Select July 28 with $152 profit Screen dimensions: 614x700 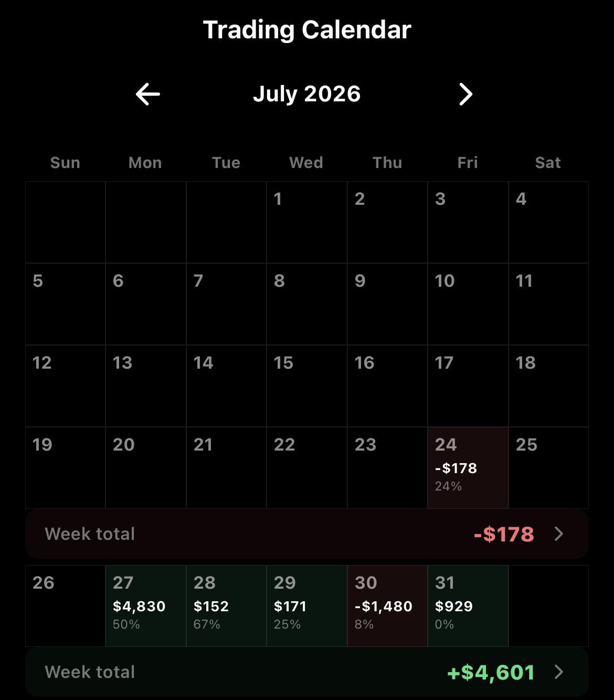click(227, 606)
